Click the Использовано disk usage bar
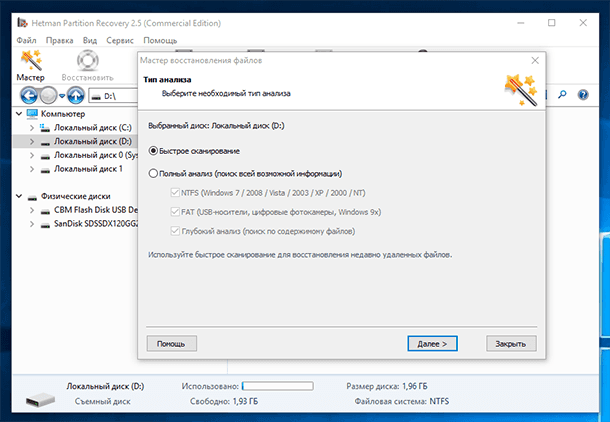Screen dimensions: 610x422 pyautogui.click(x=277, y=386)
